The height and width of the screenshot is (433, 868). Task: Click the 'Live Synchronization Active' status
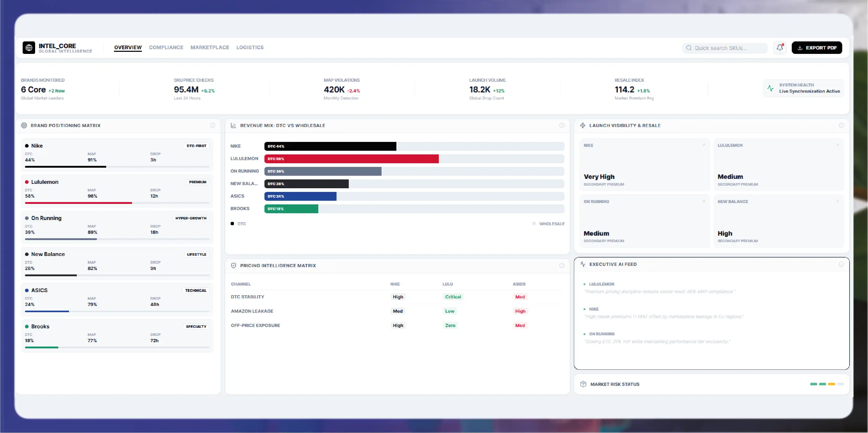point(809,91)
